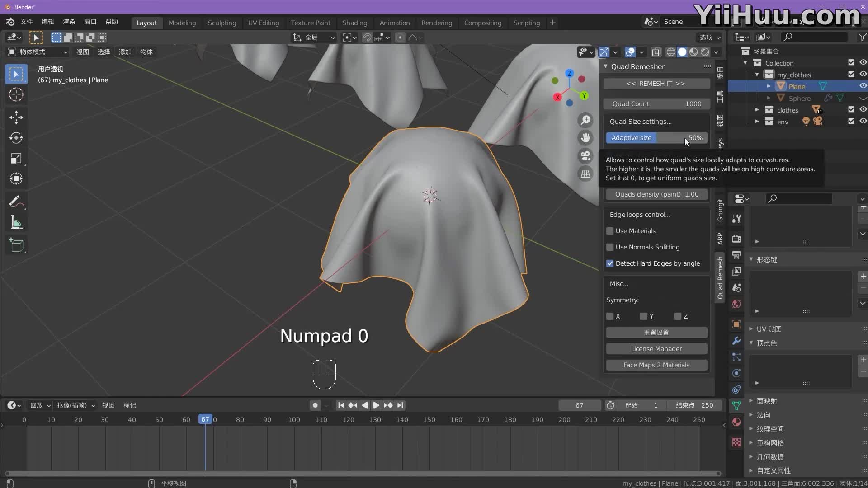Select the Rotate tool
This screenshot has width=868, height=488.
click(16, 138)
